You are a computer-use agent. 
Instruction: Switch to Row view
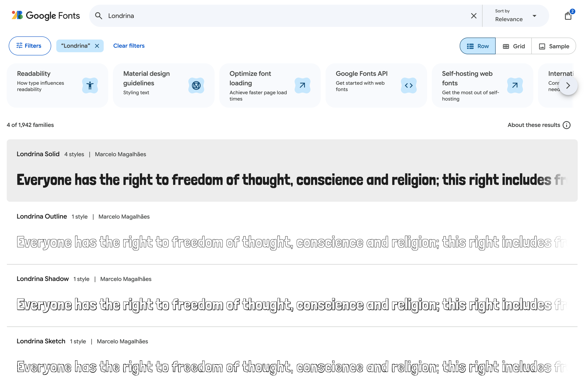[x=477, y=46]
